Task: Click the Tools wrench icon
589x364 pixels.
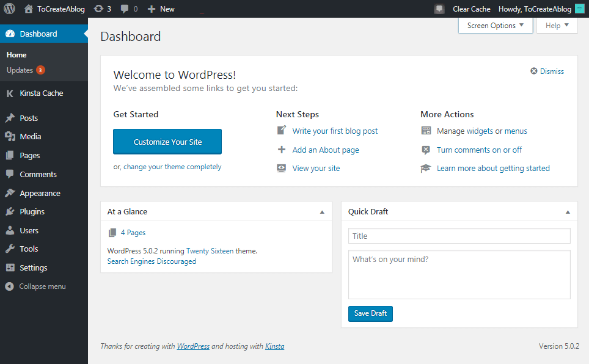Action: [x=10, y=249]
